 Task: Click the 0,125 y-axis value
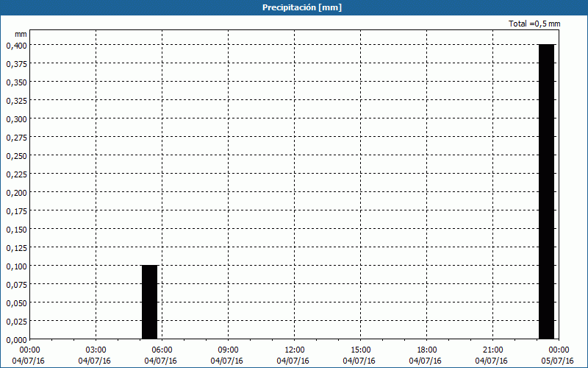[x=16, y=248]
